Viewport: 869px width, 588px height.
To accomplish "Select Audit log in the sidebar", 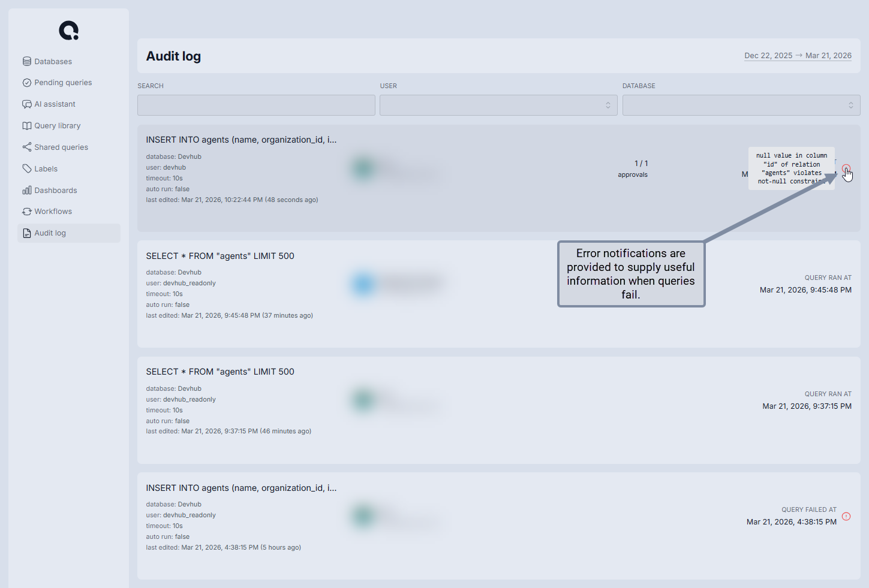I will click(x=69, y=233).
